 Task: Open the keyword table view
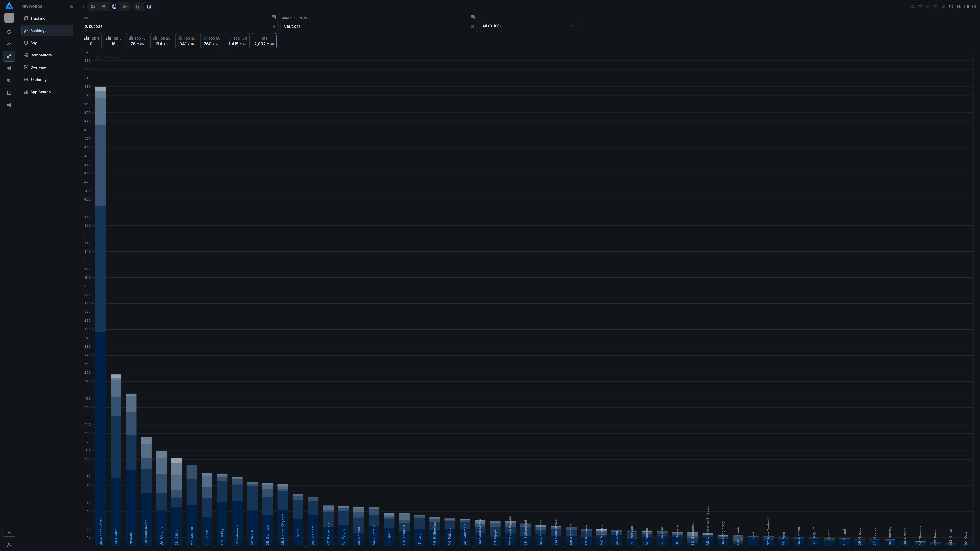pyautogui.click(x=139, y=6)
